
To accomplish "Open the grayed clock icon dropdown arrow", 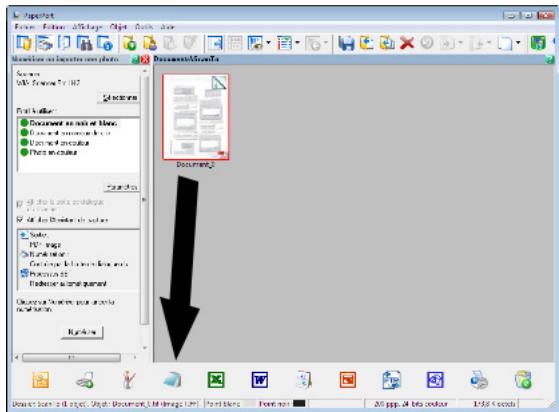I will pyautogui.click(x=325, y=43).
